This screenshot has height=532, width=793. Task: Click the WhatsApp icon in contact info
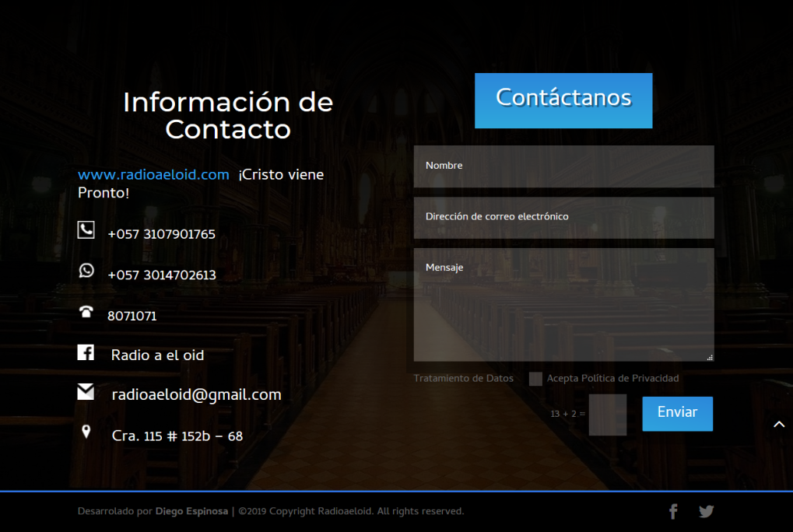pos(86,271)
